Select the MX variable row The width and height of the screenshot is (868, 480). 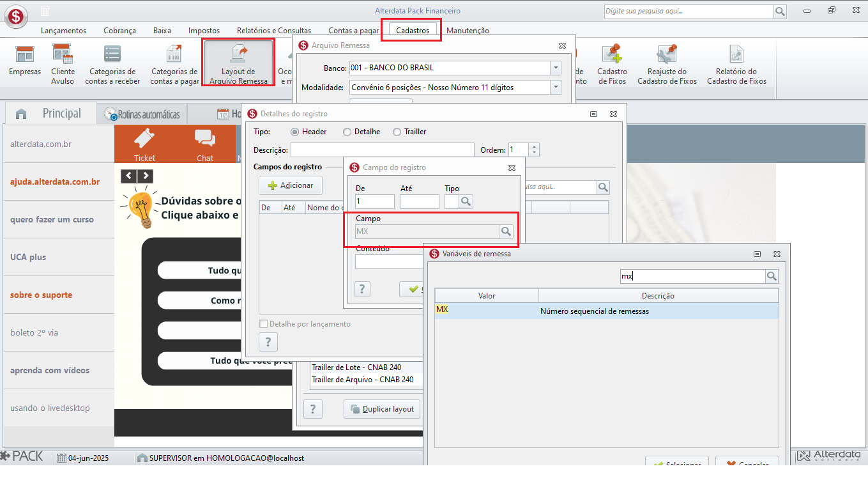point(607,311)
